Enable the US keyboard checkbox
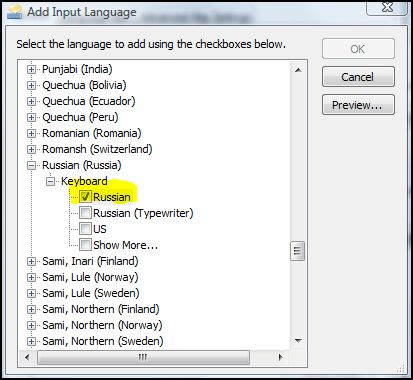Image resolution: width=413 pixels, height=380 pixels. click(85, 229)
